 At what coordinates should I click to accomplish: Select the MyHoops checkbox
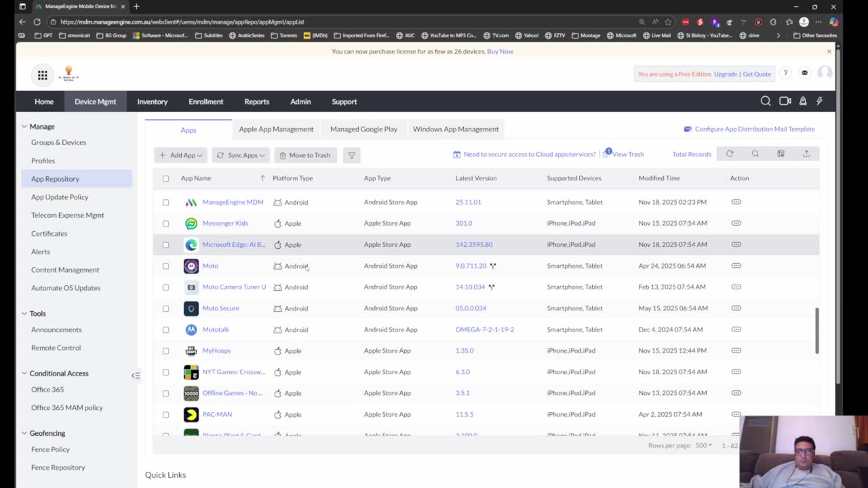click(x=165, y=350)
